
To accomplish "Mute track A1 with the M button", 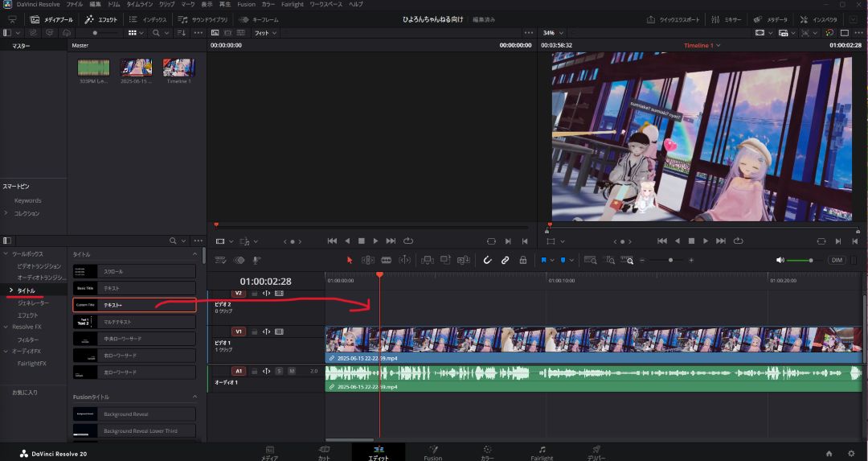I will click(292, 371).
